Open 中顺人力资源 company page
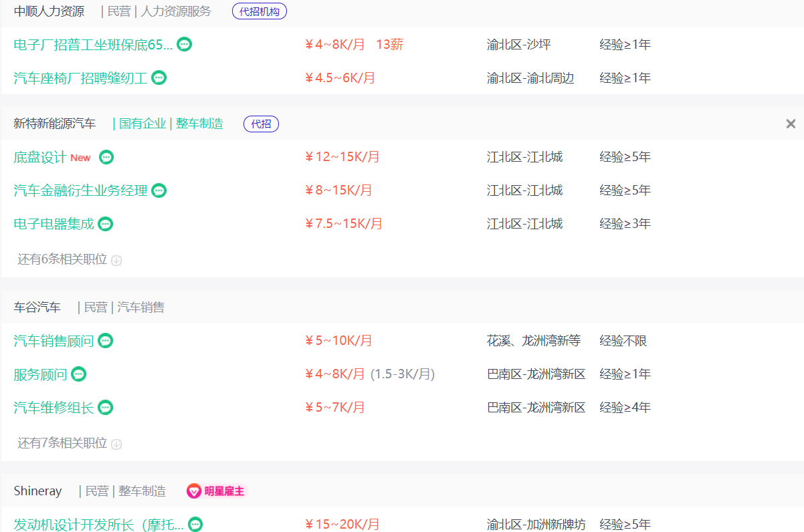 tap(49, 11)
